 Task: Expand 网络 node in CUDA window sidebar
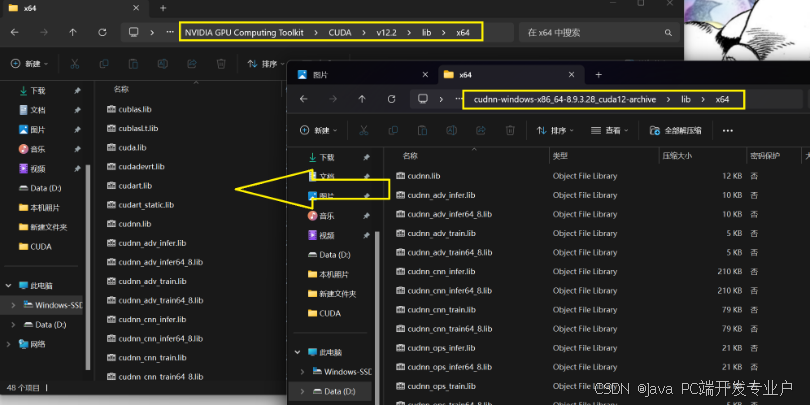point(9,344)
